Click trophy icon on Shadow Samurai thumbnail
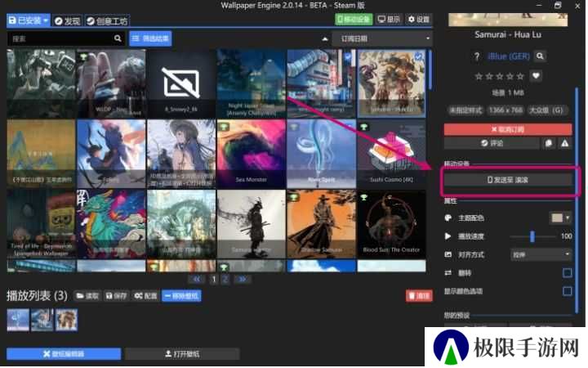Image resolution: width=588 pixels, height=368 pixels. (294, 197)
